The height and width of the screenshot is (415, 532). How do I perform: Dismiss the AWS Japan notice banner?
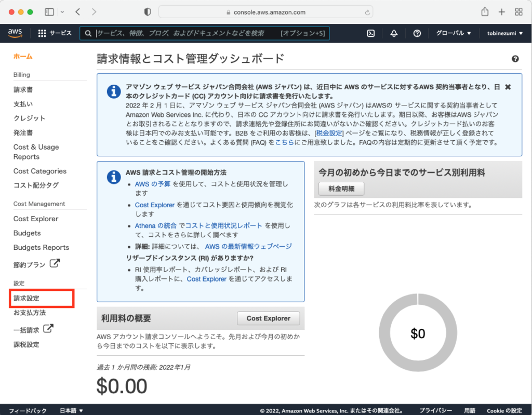tap(508, 87)
